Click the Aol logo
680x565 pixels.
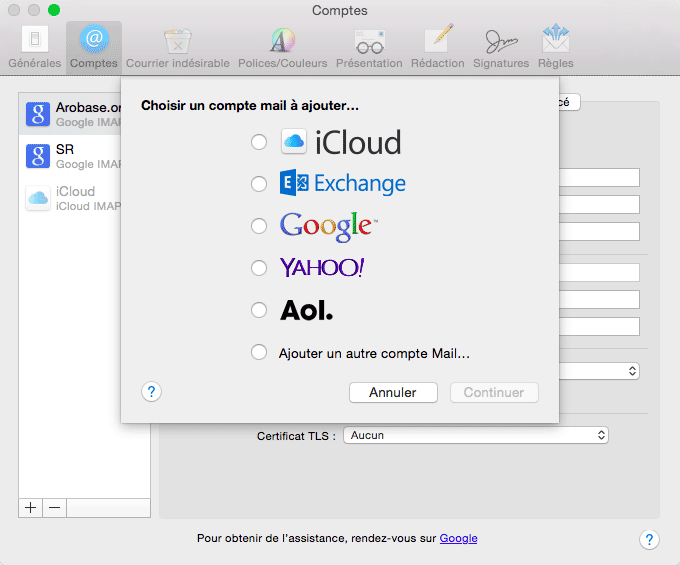pyautogui.click(x=306, y=310)
